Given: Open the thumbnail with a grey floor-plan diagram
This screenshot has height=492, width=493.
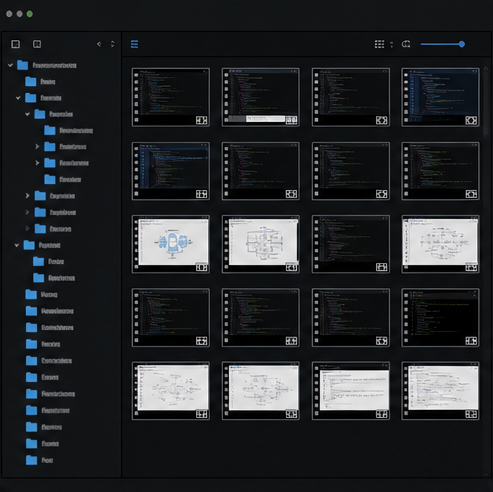Looking at the screenshot, I should [261, 244].
